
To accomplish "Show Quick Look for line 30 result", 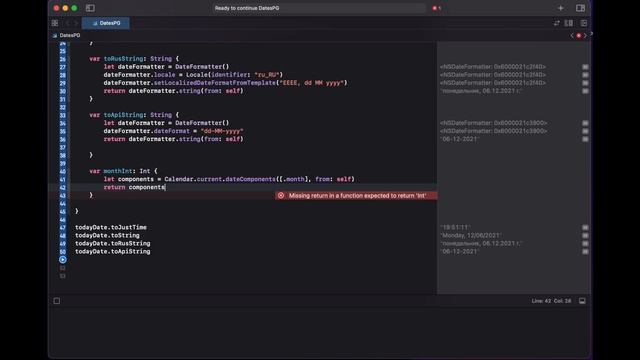I will (x=585, y=91).
